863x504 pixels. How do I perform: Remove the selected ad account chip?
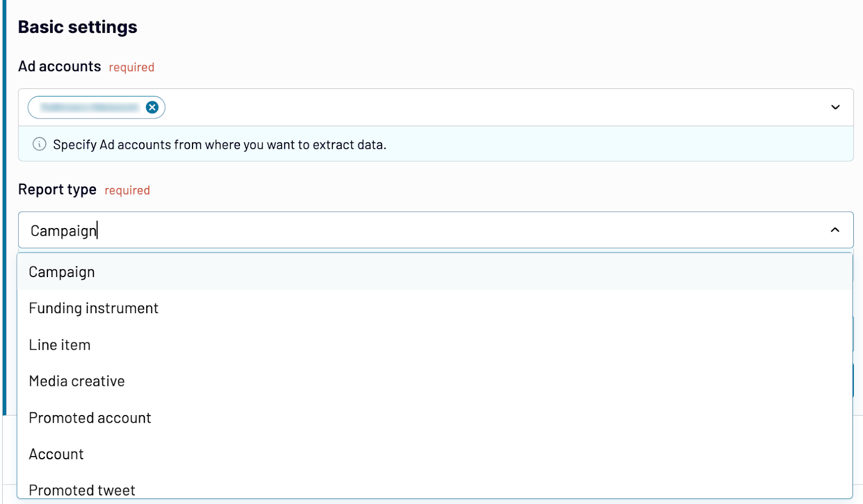tap(152, 107)
